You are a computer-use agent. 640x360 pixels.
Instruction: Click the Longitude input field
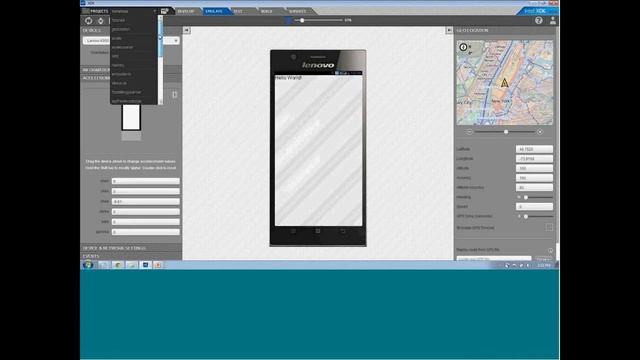point(534,159)
